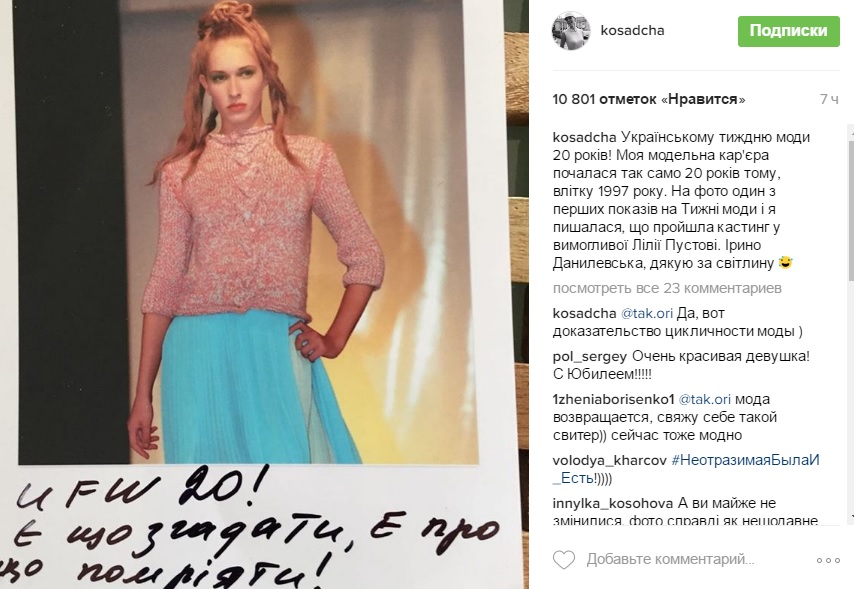Open the three-dot more options menu
854x589 pixels.
pos(828,560)
